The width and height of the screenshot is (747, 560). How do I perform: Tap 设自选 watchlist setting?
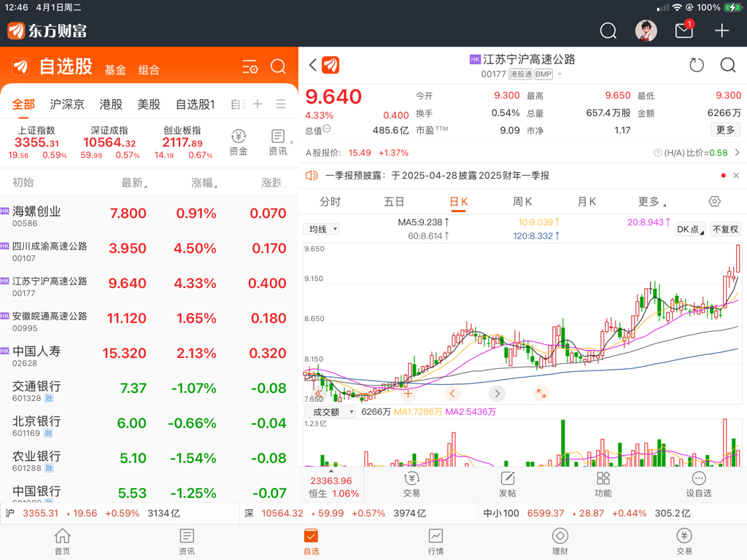tap(698, 484)
